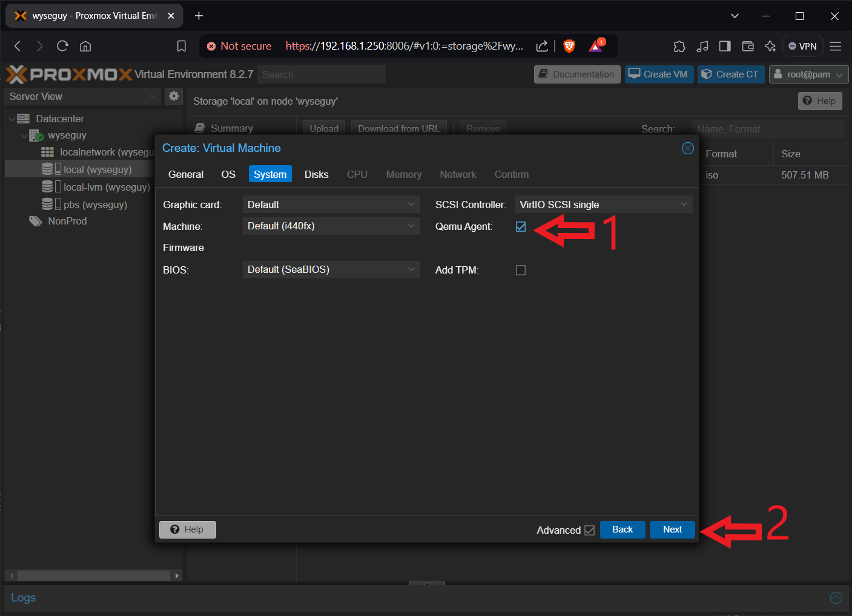Close the wyseguy Proxmox browser tab
Viewport: 852px width, 616px height.
(x=171, y=16)
